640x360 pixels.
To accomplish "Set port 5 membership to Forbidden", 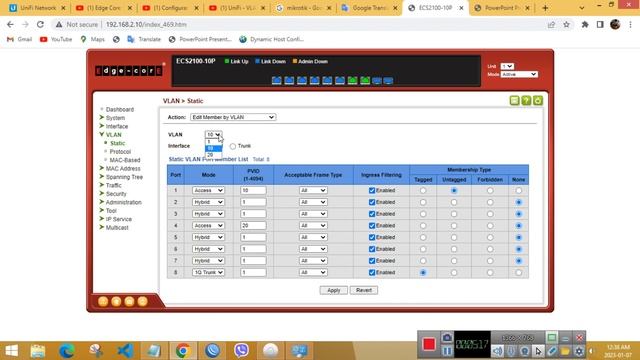I will pyautogui.click(x=490, y=237).
